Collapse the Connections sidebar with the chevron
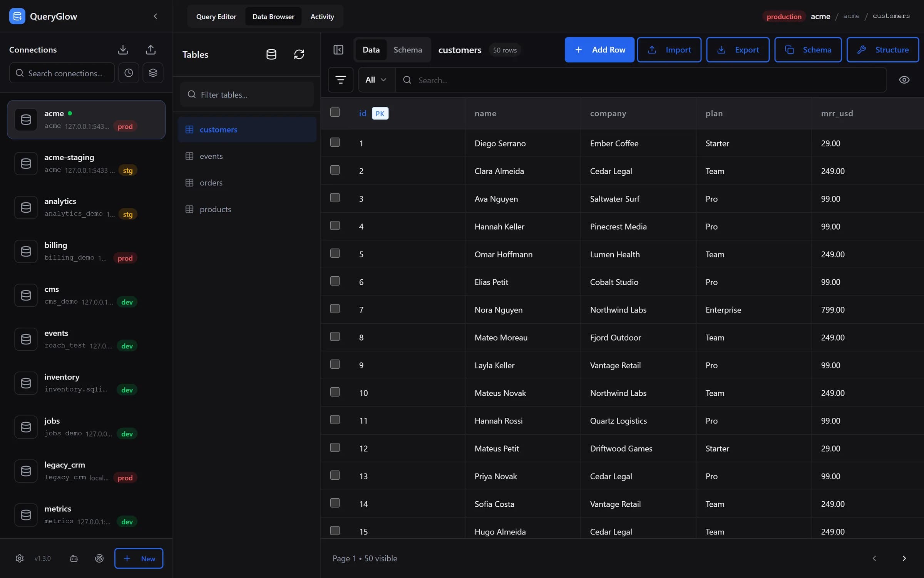This screenshot has width=924, height=578. coord(155,16)
